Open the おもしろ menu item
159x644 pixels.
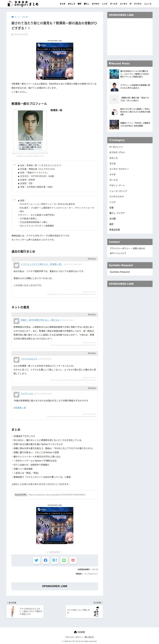[x=71, y=4]
